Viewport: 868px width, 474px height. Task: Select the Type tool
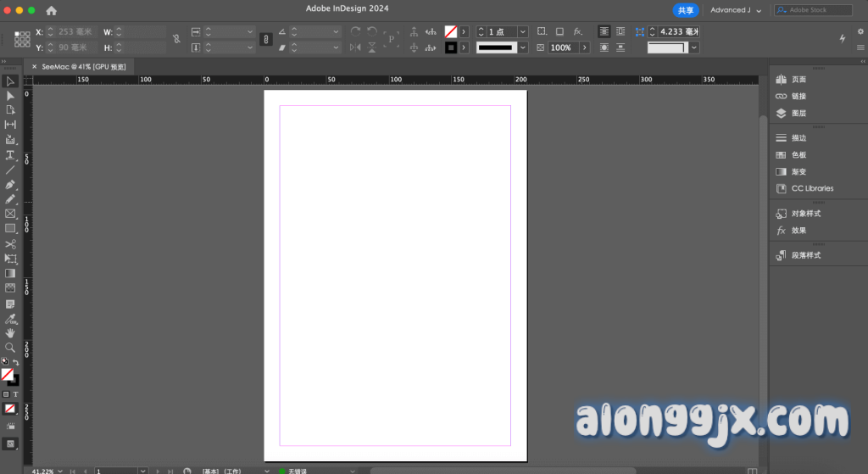10,155
